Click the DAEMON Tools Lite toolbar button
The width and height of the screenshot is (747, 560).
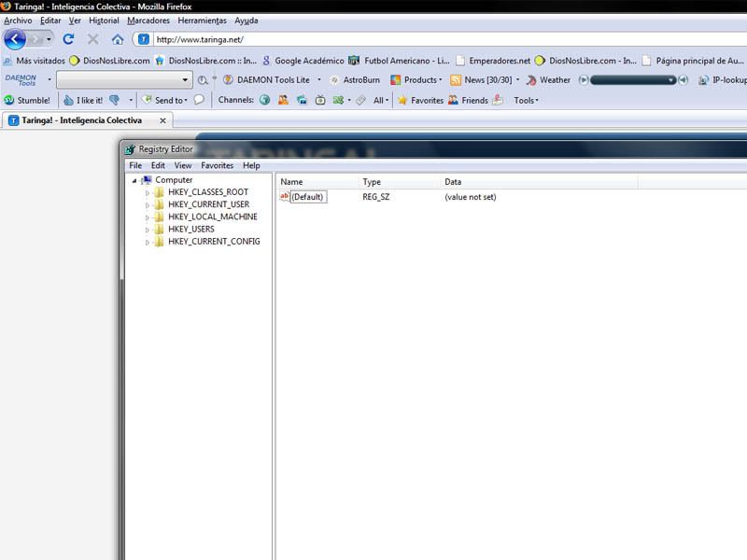click(267, 80)
